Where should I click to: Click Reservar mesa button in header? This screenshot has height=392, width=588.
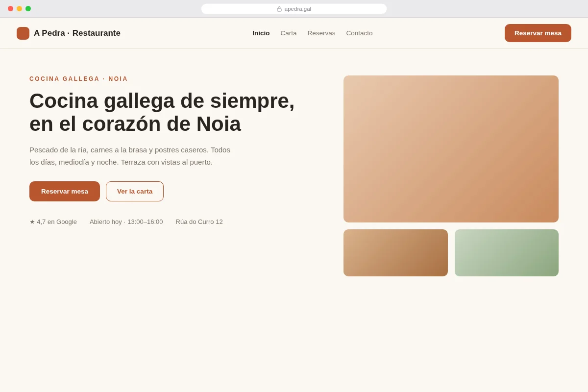538,33
